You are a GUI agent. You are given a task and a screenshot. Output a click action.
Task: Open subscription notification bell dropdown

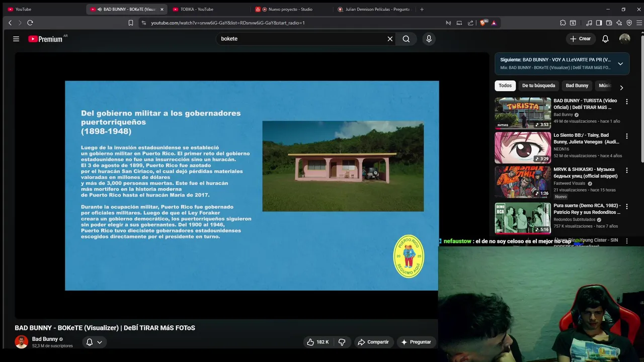point(94,342)
